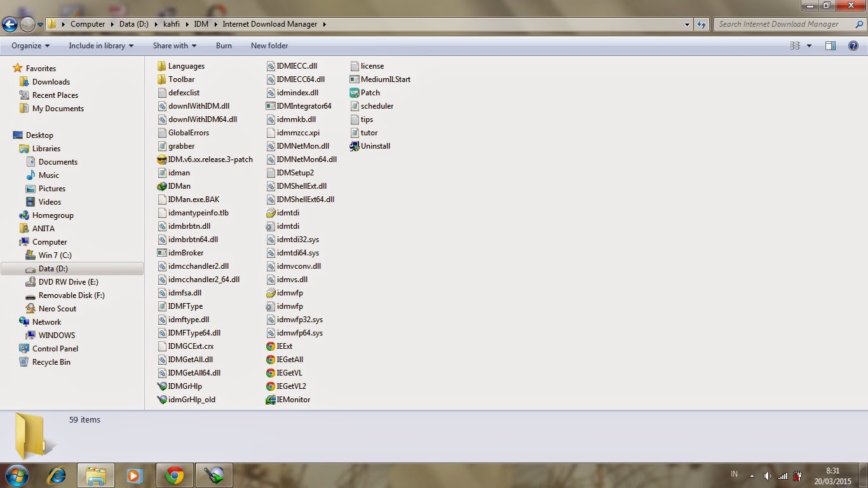
Task: Show hidden tray icons arrow
Action: [752, 475]
